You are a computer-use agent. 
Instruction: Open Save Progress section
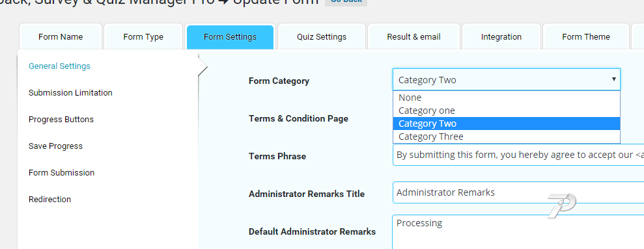tap(55, 146)
